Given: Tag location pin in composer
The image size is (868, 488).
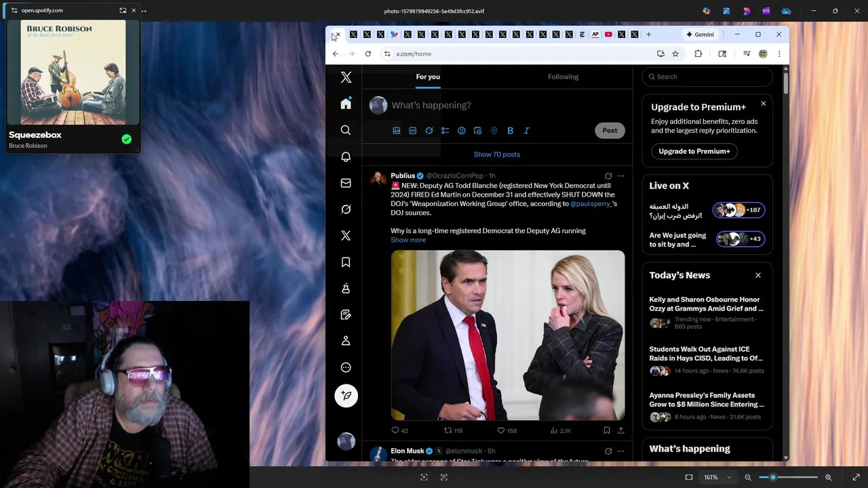Looking at the screenshot, I should pyautogui.click(x=494, y=131).
